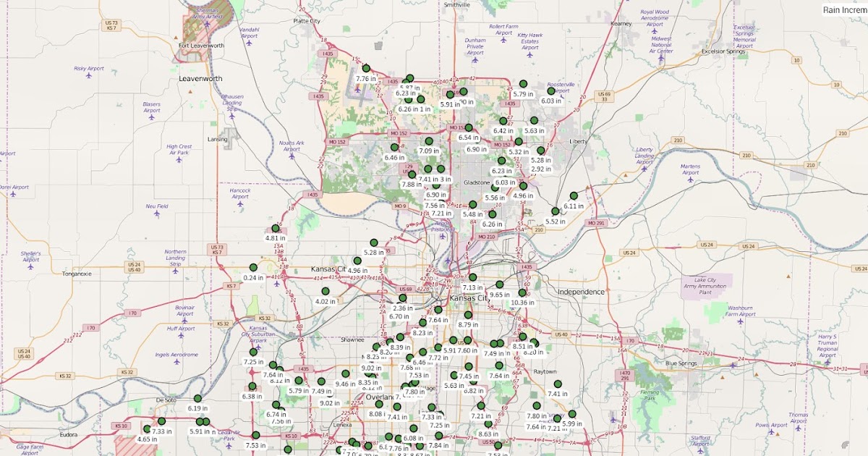Select the 6.11 in marker near Liberty
868x456 pixels.
(x=574, y=195)
